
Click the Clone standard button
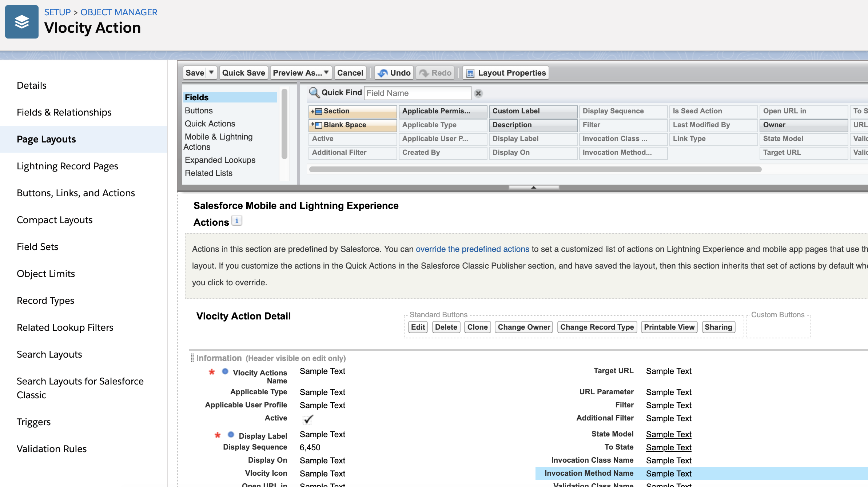point(477,327)
